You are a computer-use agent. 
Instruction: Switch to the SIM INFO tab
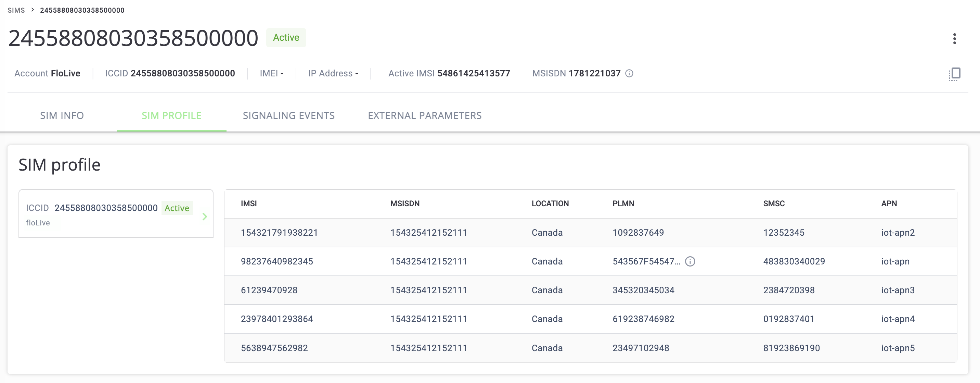click(x=62, y=116)
